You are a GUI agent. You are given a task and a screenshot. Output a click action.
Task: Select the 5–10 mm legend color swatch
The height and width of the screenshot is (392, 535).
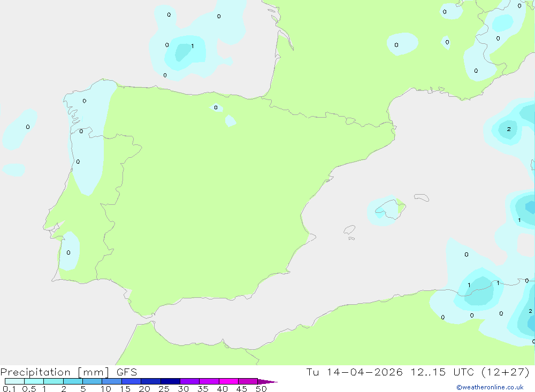[x=93, y=381]
